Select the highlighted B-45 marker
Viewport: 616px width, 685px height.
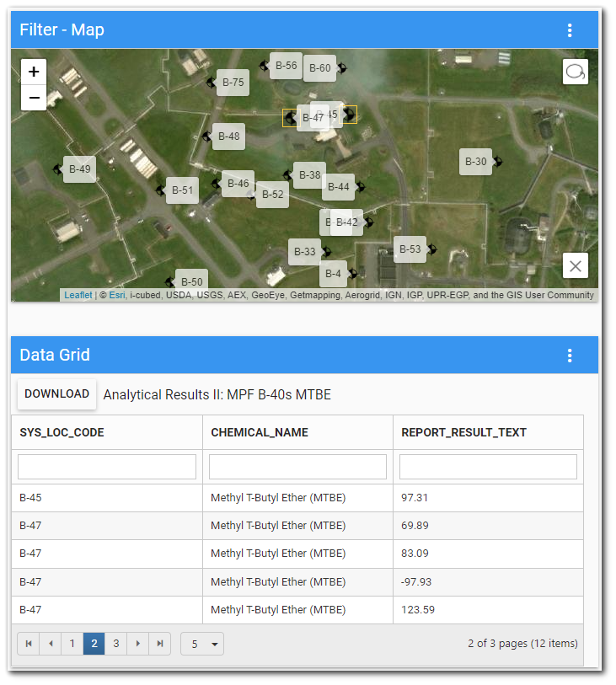click(x=349, y=115)
